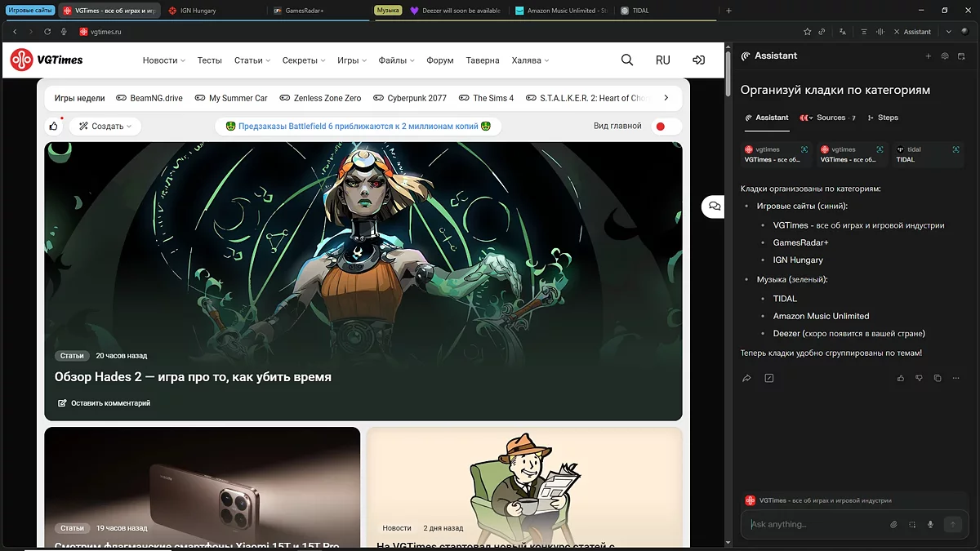Expand the "Новости" dropdown menu
The image size is (980, 551).
tap(163, 60)
